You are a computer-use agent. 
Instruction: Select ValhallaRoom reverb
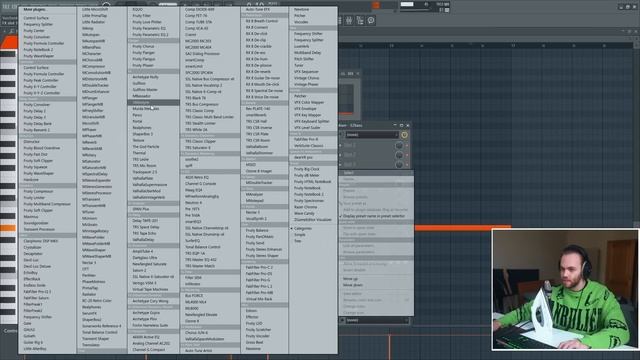257,147
